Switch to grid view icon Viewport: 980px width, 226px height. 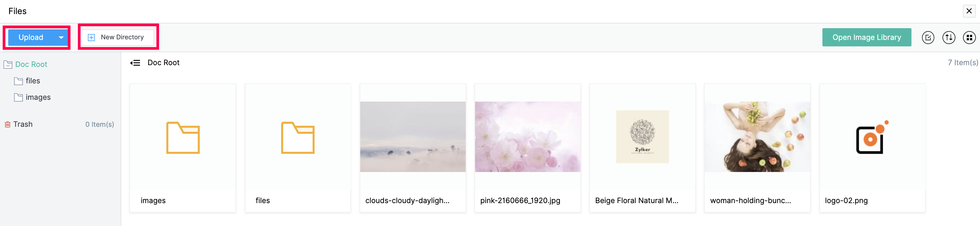(969, 37)
